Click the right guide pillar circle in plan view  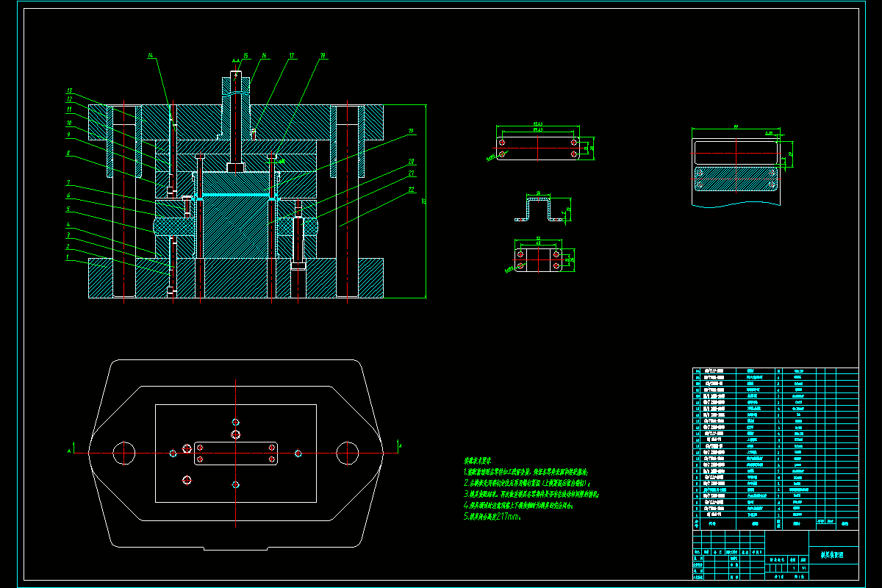(346, 452)
